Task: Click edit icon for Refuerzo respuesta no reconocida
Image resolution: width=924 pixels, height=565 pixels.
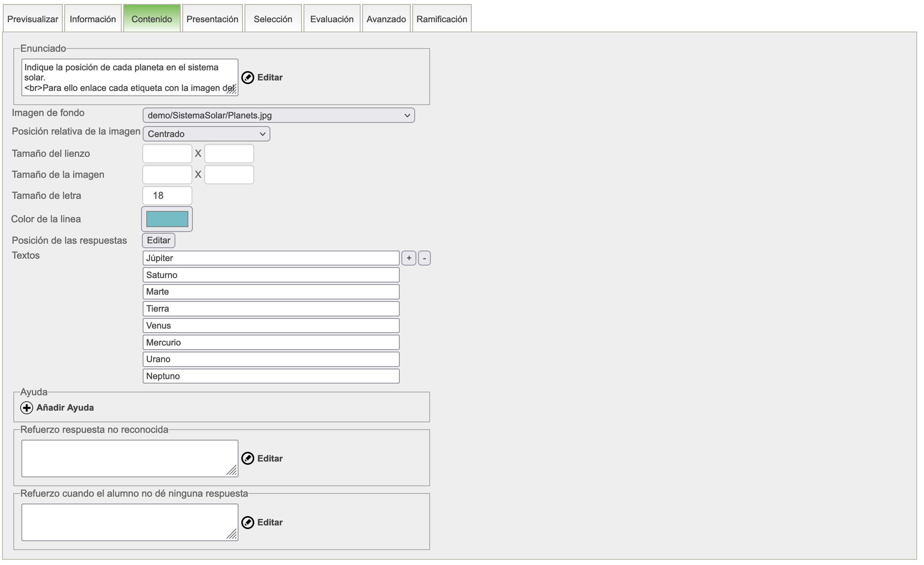Action: (247, 458)
